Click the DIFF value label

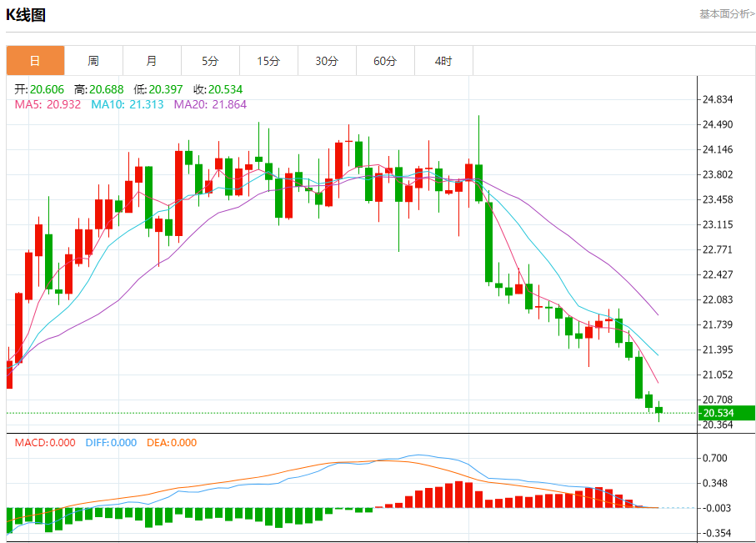pyautogui.click(x=111, y=443)
